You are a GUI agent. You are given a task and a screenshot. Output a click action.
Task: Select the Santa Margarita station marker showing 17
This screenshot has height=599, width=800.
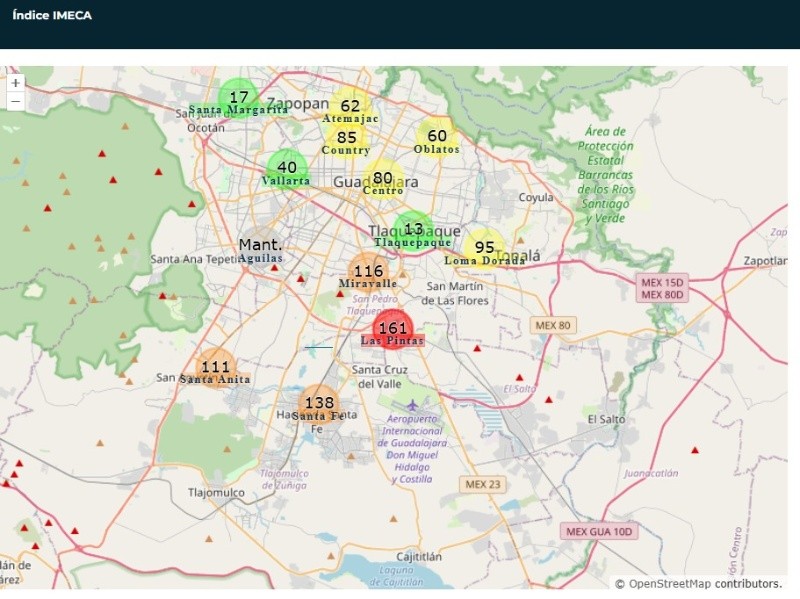coord(238,99)
